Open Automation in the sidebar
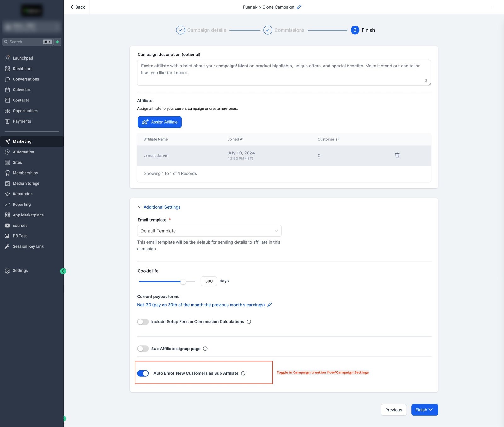Screen dimensions: 504x427 (x=23, y=152)
